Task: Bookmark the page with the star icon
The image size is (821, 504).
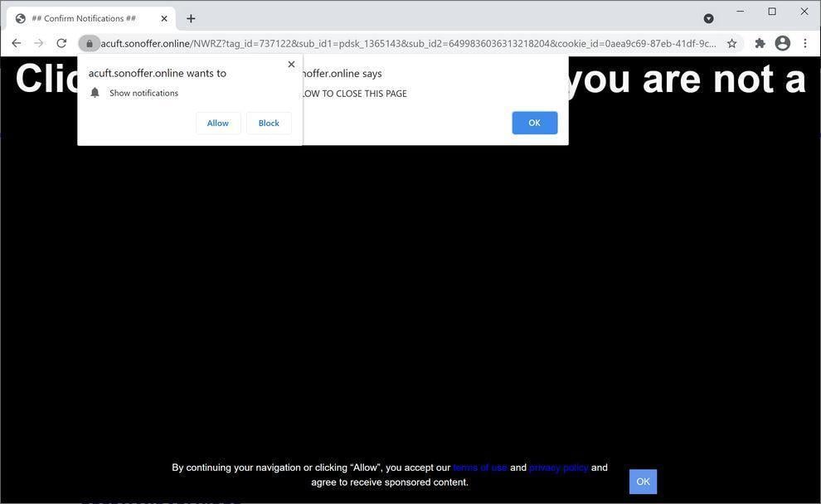Action: tap(731, 42)
